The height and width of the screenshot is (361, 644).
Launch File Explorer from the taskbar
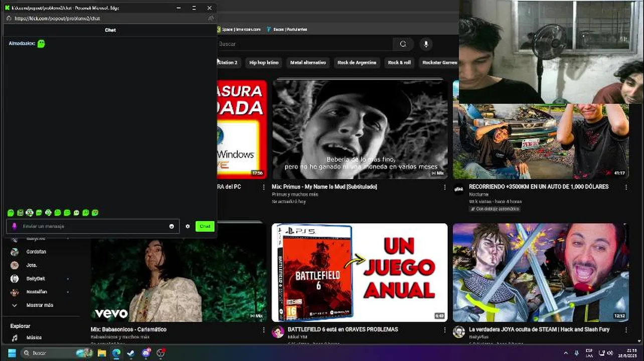102,353
